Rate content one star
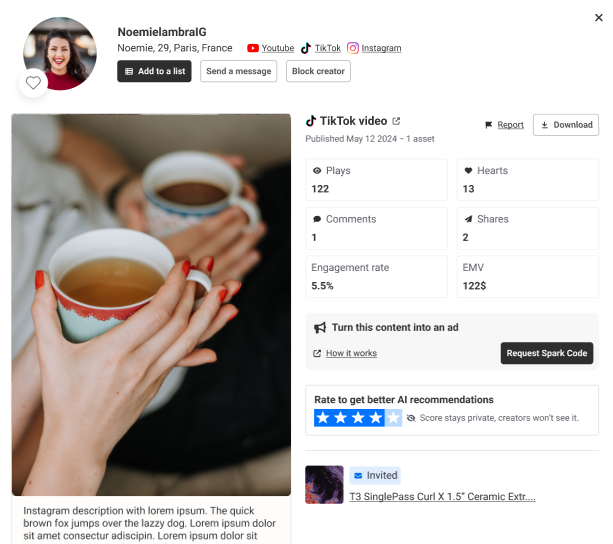 (x=323, y=418)
